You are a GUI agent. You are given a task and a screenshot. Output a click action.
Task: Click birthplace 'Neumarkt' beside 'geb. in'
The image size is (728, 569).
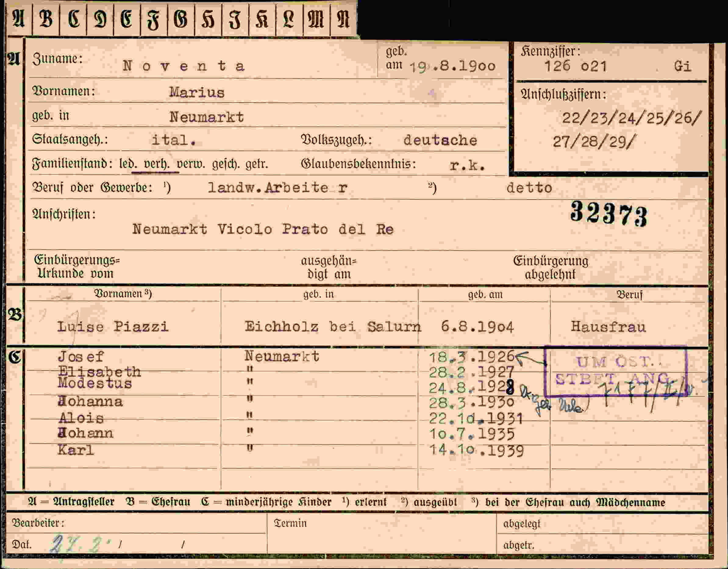(206, 117)
